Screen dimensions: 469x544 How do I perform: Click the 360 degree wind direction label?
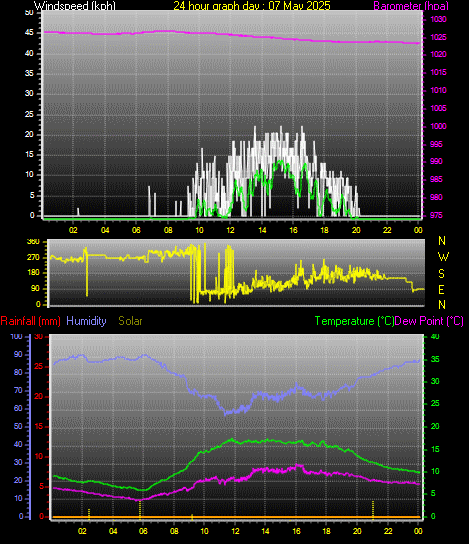click(33, 242)
